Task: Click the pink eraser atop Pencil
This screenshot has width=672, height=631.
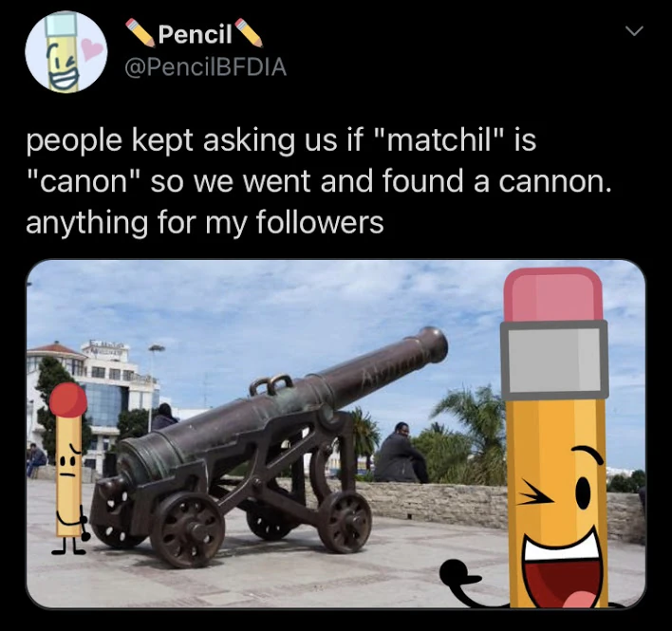Action: coord(552,295)
